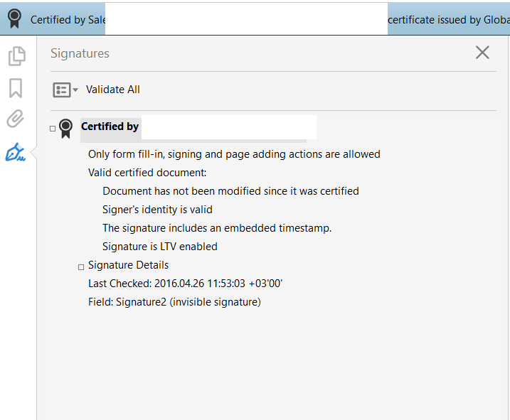This screenshot has height=420, width=510.
Task: Click the Last Checked timestamp line
Action: pos(185,284)
